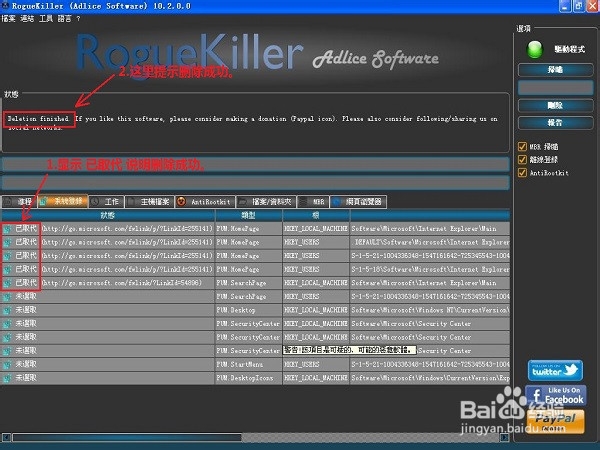This screenshot has height=450, width=600.
Task: Toggle the checkbox between MBR 掃瞄 and AntiRootkit
Action: tap(522, 160)
